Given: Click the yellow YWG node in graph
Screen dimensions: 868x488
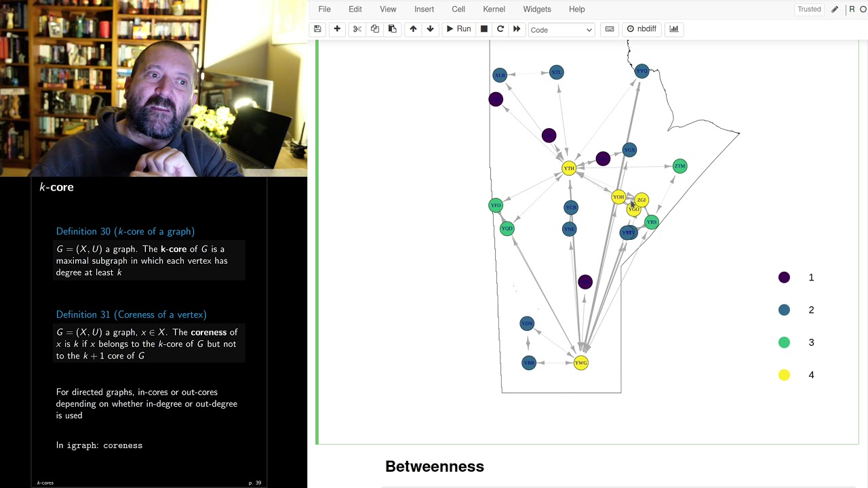Looking at the screenshot, I should [581, 363].
